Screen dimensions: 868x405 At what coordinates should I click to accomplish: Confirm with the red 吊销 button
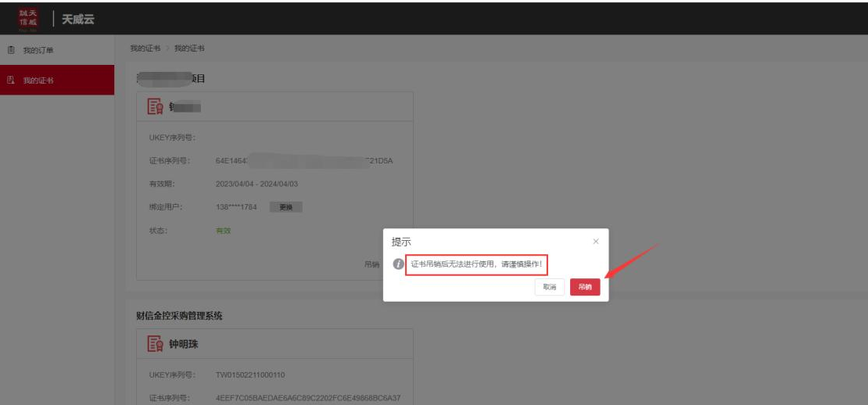pos(585,287)
